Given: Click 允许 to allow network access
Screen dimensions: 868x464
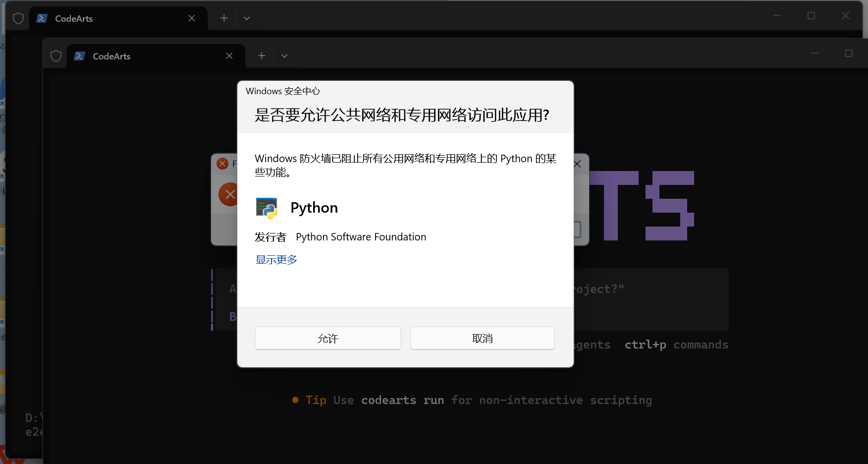Looking at the screenshot, I should tap(328, 338).
